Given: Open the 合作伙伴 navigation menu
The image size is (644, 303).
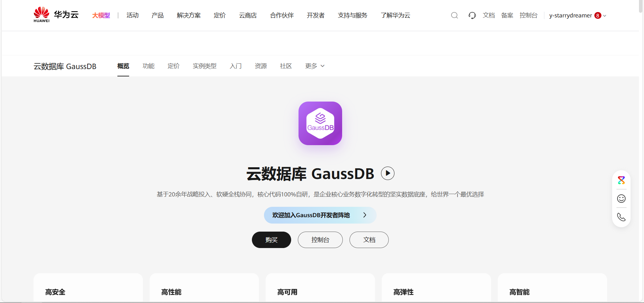Looking at the screenshot, I should click(282, 15).
